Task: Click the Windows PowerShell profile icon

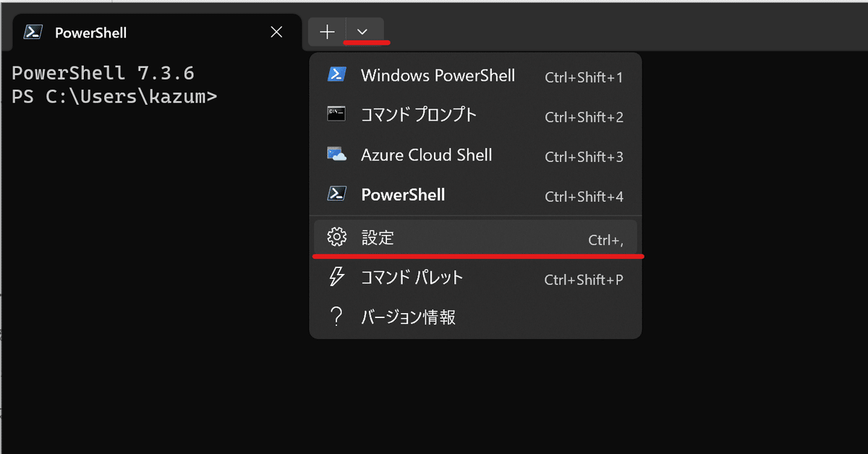Action: tap(336, 75)
